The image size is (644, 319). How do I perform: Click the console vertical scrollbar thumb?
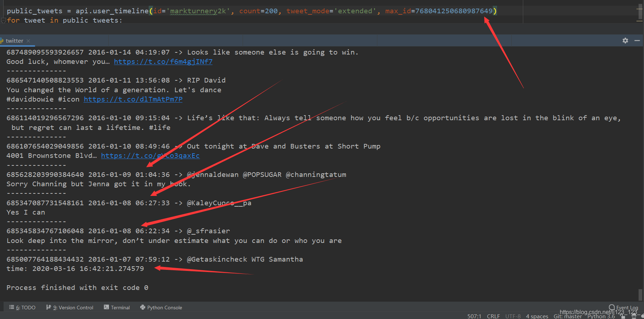pyautogui.click(x=640, y=295)
